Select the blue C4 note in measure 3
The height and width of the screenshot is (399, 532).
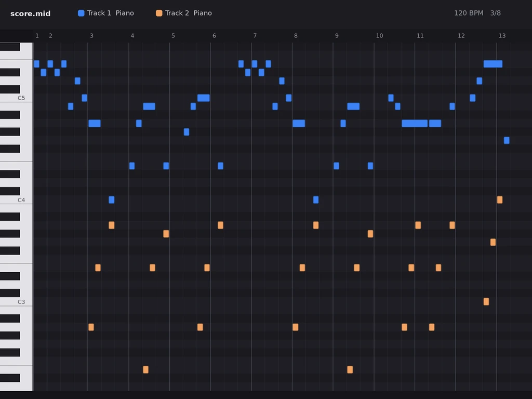coord(112,200)
